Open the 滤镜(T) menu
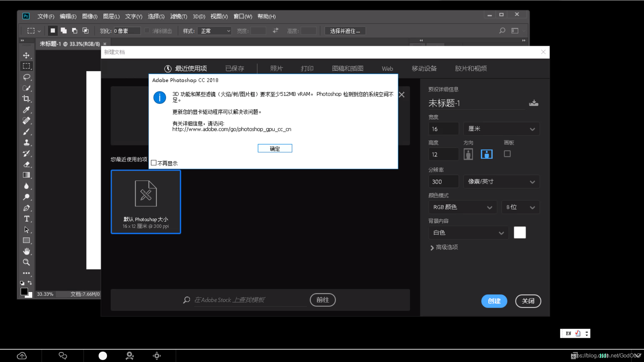This screenshot has height=362, width=644. click(x=178, y=16)
